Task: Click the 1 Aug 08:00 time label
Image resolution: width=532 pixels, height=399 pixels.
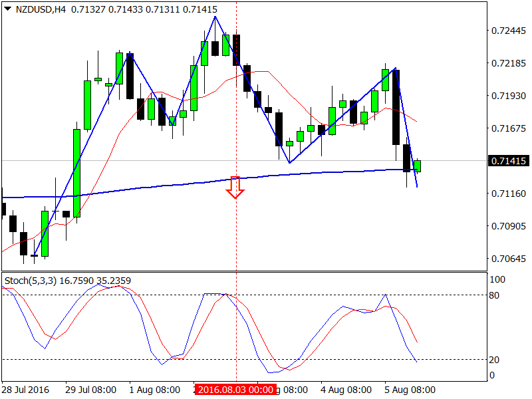Action: (x=154, y=390)
